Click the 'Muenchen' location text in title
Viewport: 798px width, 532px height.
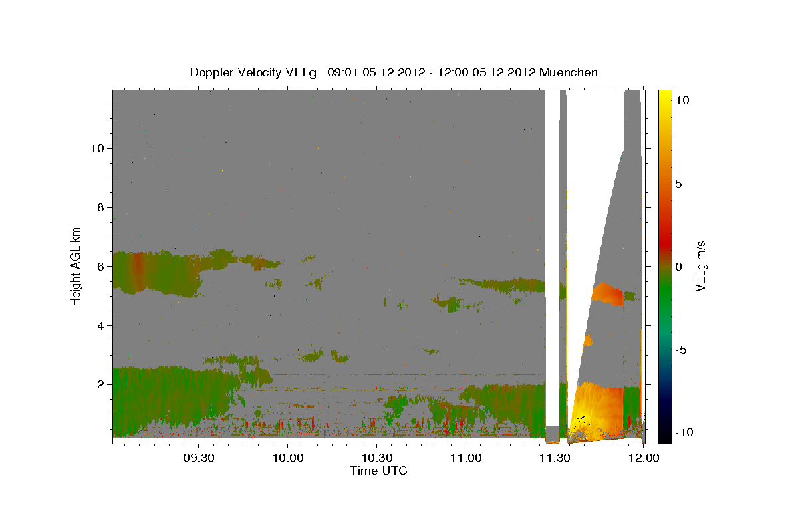[x=569, y=72]
